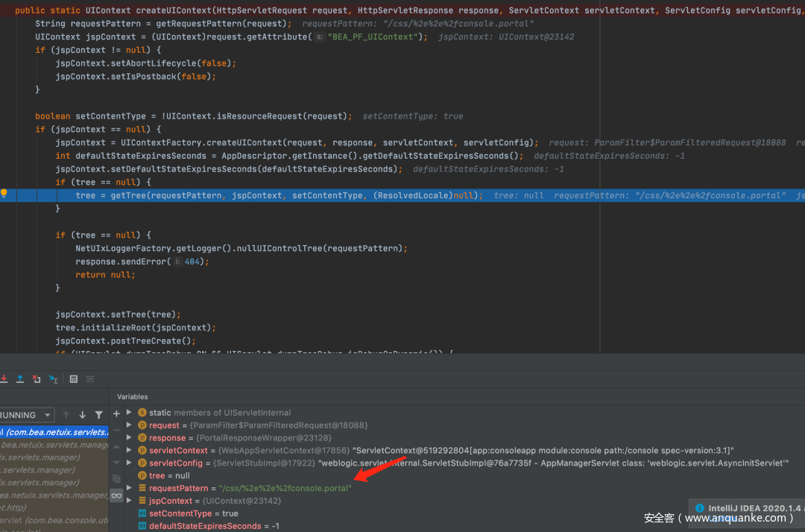Click the Drop Frame icon in toolbar
Screen dimensions: 805x532
pyautogui.click(x=37, y=379)
